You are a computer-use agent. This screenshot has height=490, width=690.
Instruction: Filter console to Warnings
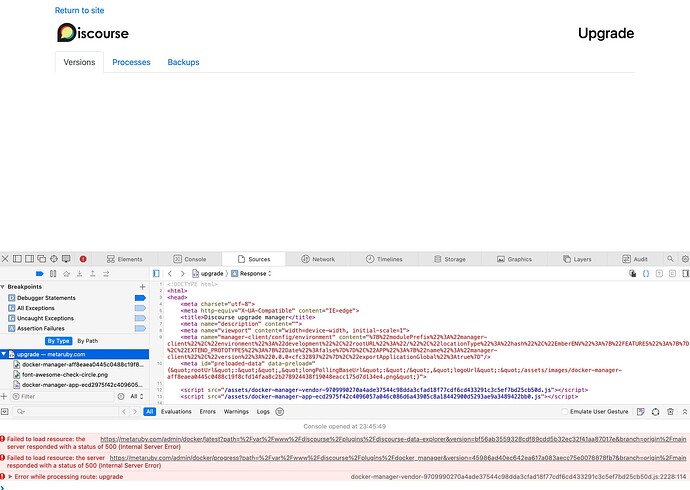click(x=236, y=412)
